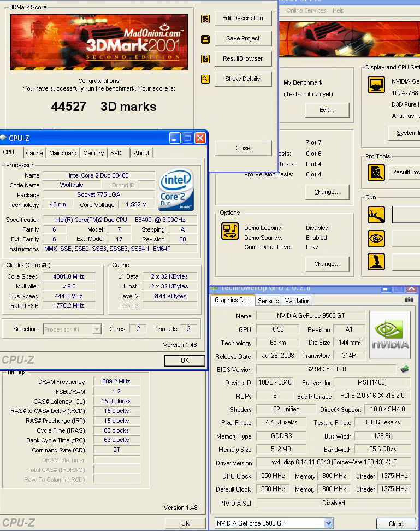This screenshot has width=420, height=531.
Task: Click the Run demo eye icon
Action: pos(376,238)
